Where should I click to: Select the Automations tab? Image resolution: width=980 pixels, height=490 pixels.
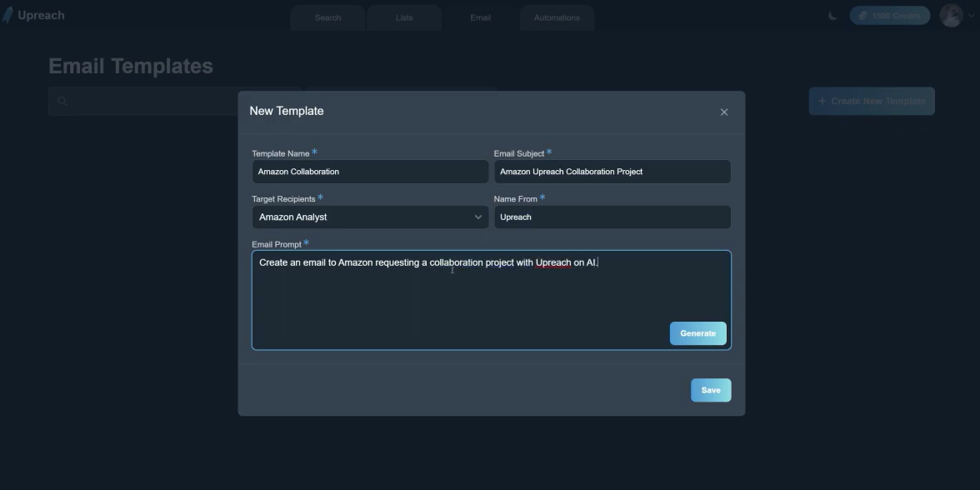coord(557,17)
